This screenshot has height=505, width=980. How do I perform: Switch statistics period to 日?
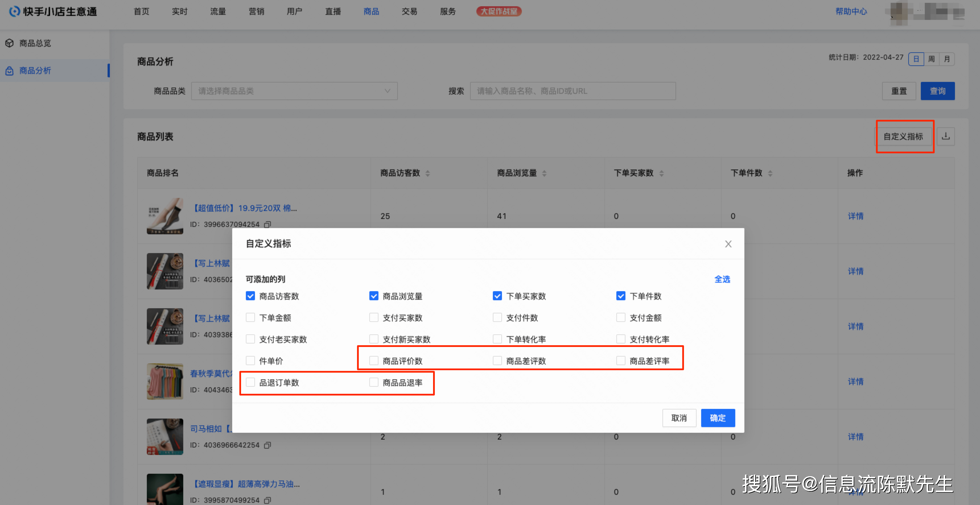(916, 59)
